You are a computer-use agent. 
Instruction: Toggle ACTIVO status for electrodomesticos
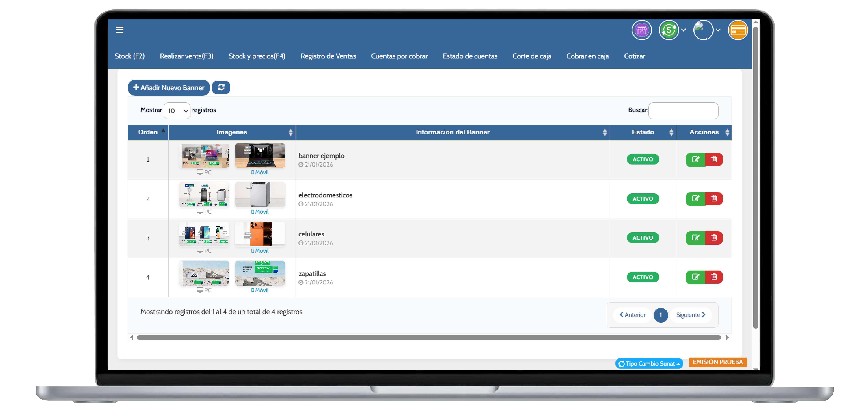tap(643, 199)
